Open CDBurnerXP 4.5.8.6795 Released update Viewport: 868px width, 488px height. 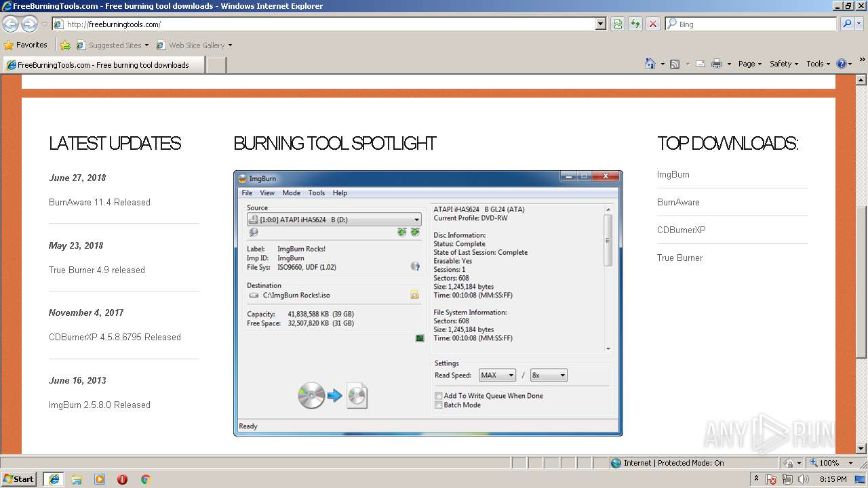[115, 338]
